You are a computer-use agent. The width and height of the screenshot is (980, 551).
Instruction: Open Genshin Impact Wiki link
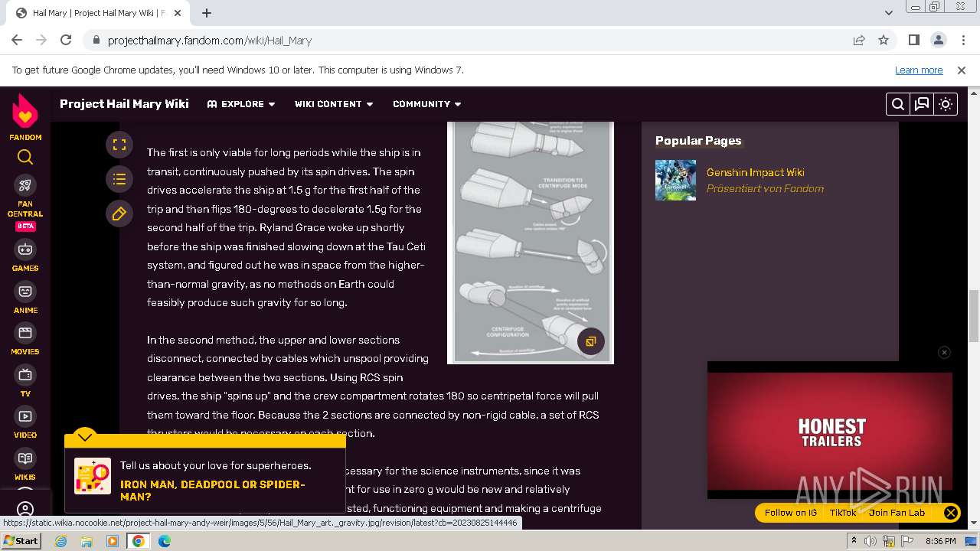coord(755,172)
